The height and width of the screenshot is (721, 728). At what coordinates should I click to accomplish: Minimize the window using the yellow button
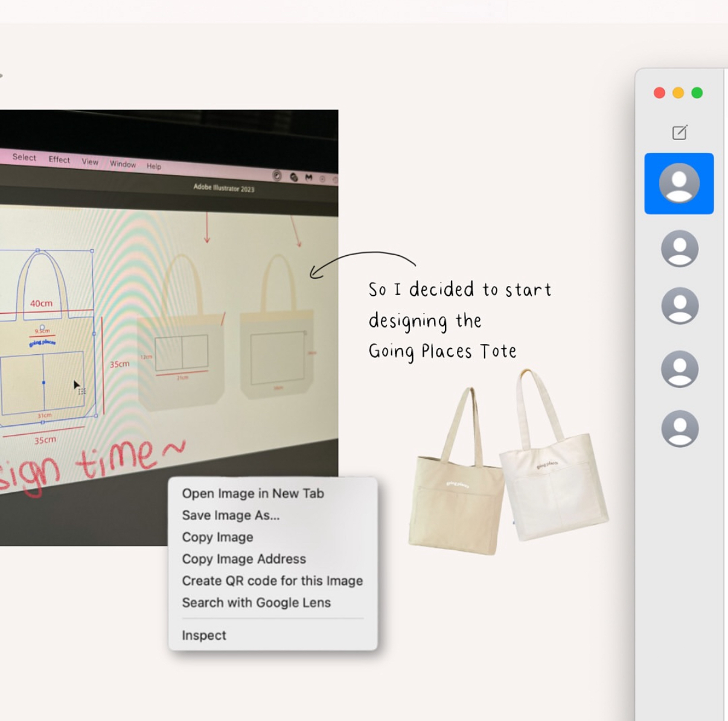[678, 93]
